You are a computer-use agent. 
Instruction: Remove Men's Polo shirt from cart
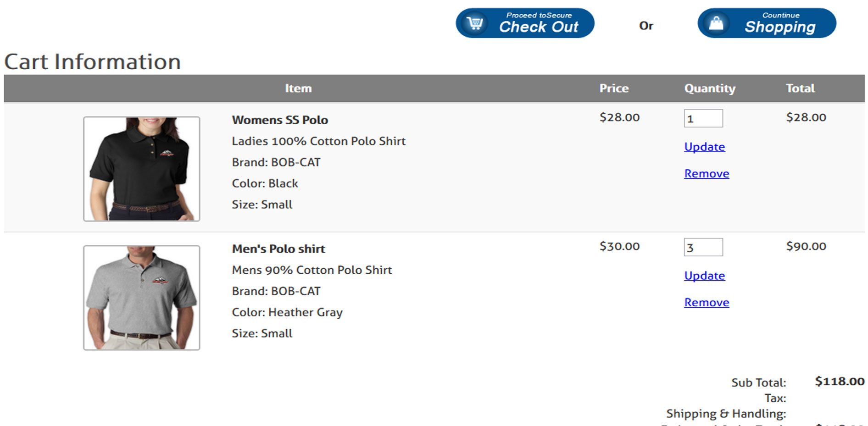click(707, 302)
